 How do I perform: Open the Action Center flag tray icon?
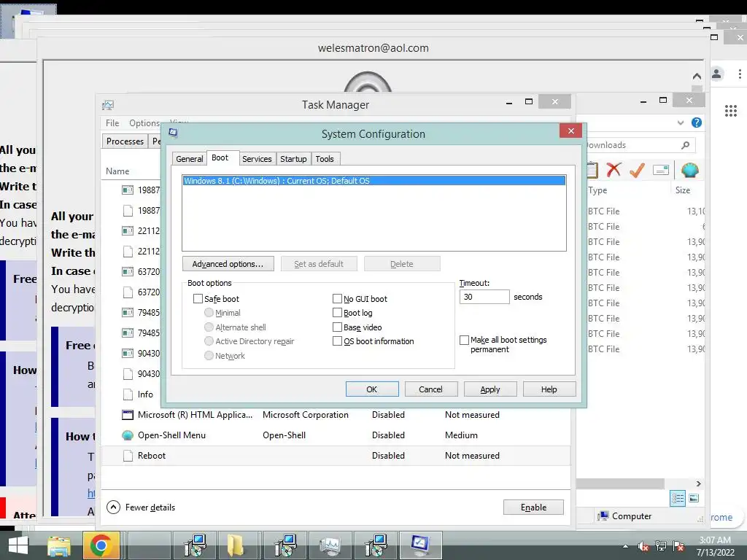tap(678, 545)
